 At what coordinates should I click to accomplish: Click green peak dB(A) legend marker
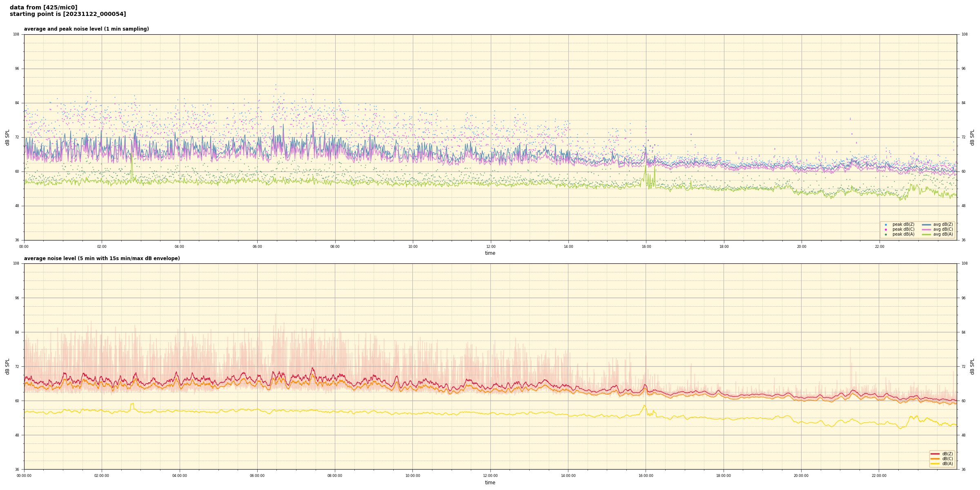coord(886,234)
